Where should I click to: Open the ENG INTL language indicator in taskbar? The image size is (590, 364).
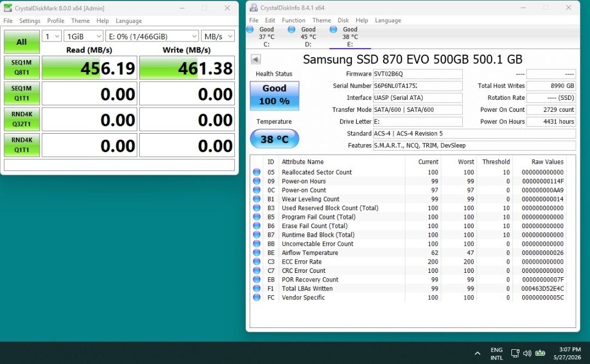click(497, 354)
